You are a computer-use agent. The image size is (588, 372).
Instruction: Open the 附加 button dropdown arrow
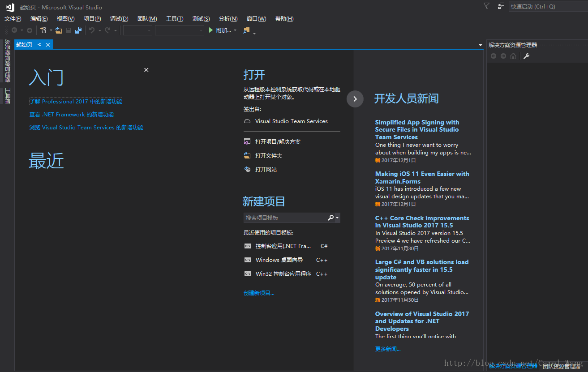pos(235,30)
